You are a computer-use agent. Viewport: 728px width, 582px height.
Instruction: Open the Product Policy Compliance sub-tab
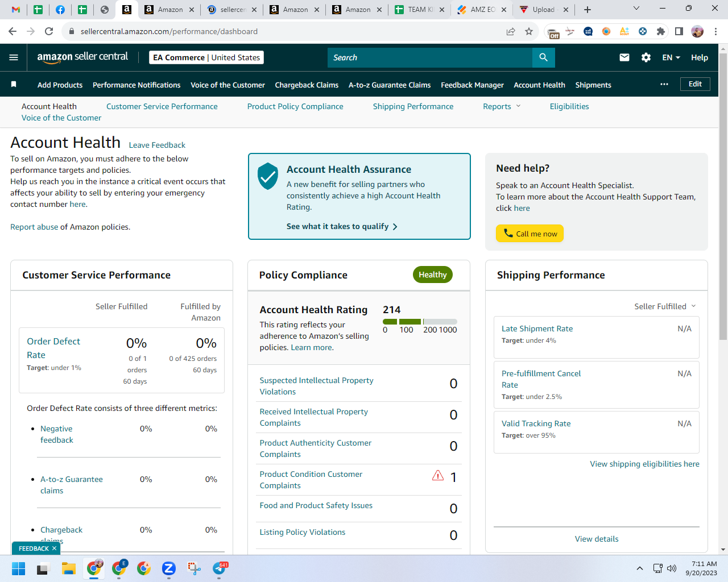tap(295, 106)
